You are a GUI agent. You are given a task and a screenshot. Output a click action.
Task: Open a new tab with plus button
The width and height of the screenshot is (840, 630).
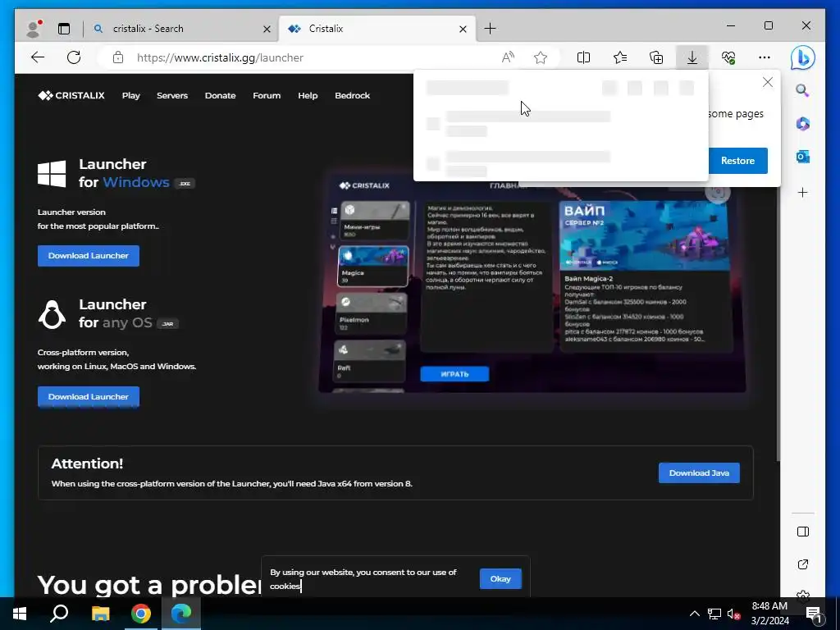(490, 29)
